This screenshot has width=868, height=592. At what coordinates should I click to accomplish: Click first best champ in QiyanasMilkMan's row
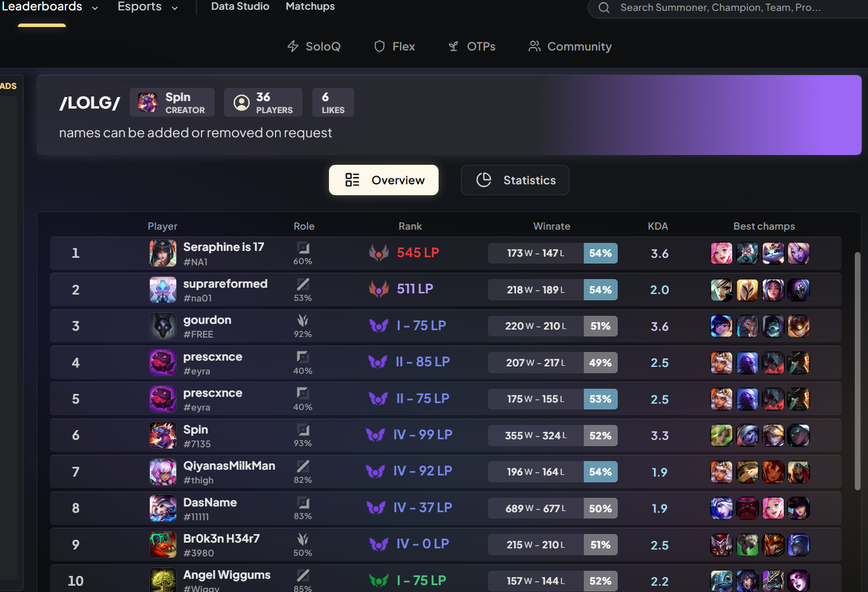coord(722,472)
